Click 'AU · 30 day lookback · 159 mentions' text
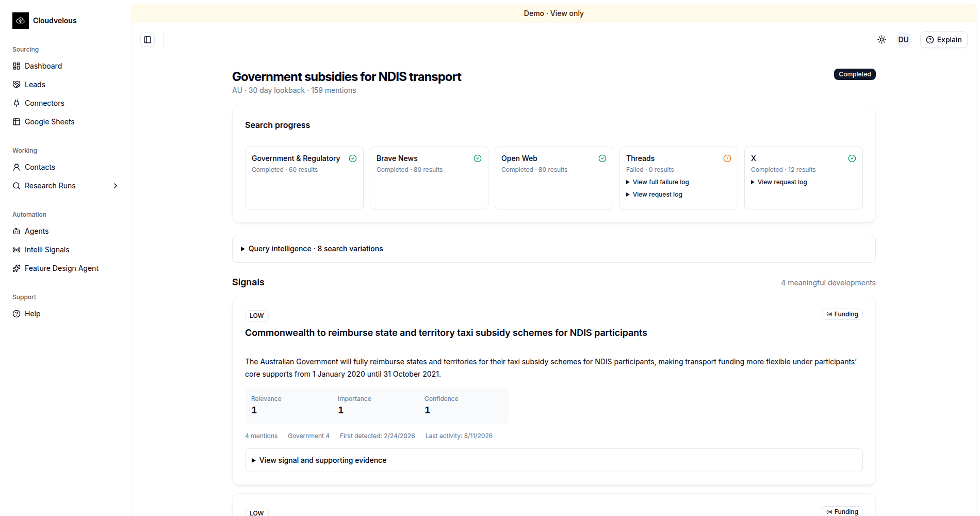 click(x=294, y=90)
